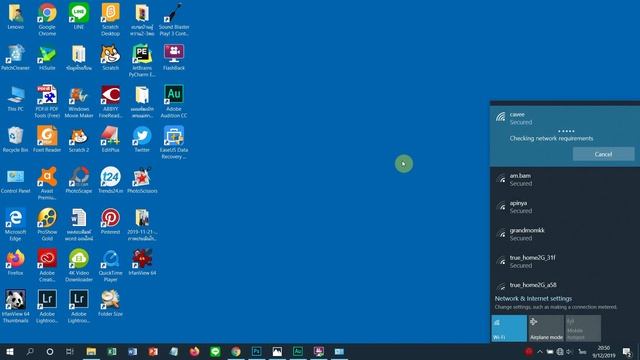The width and height of the screenshot is (640, 360).
Task: Toggle the Mobile hotspot tile
Action: [583, 328]
